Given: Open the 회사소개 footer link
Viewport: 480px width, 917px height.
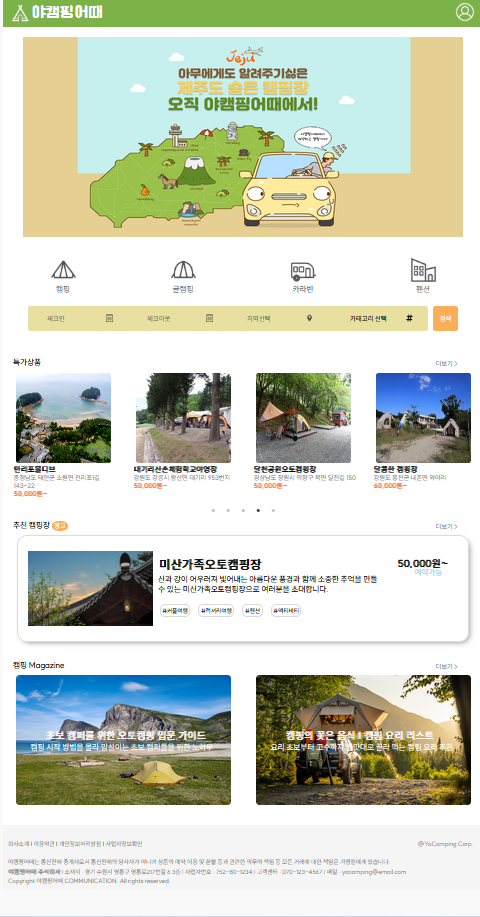Looking at the screenshot, I should [x=18, y=843].
